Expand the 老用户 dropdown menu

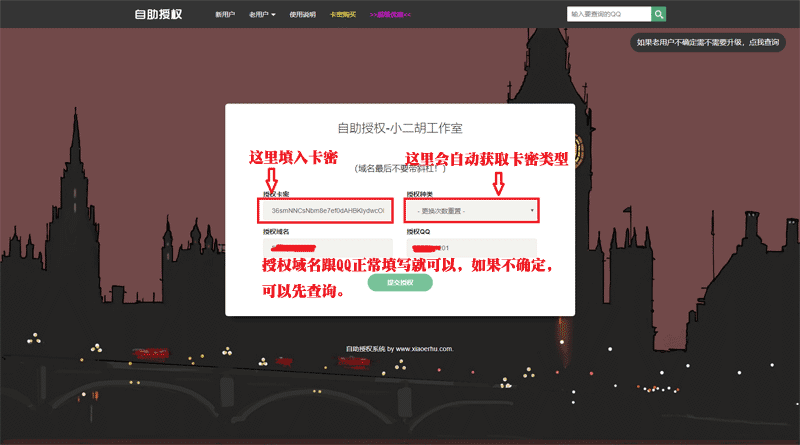pos(262,14)
